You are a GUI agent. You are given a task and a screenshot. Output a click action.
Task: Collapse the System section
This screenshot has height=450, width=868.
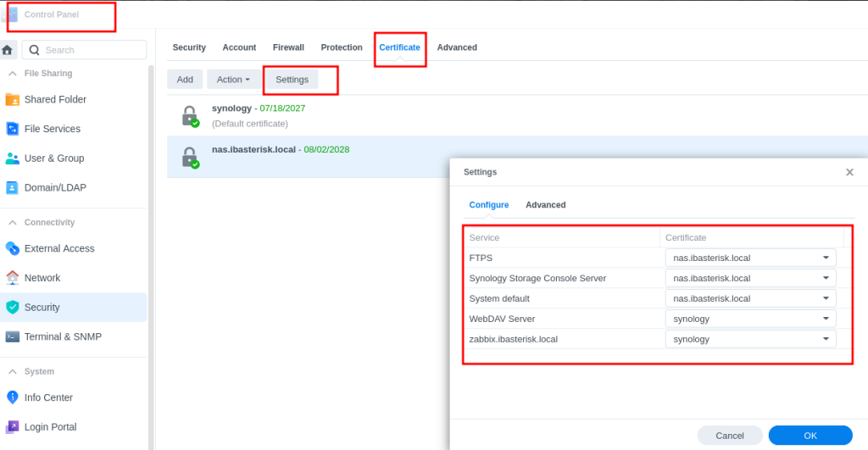tap(13, 371)
